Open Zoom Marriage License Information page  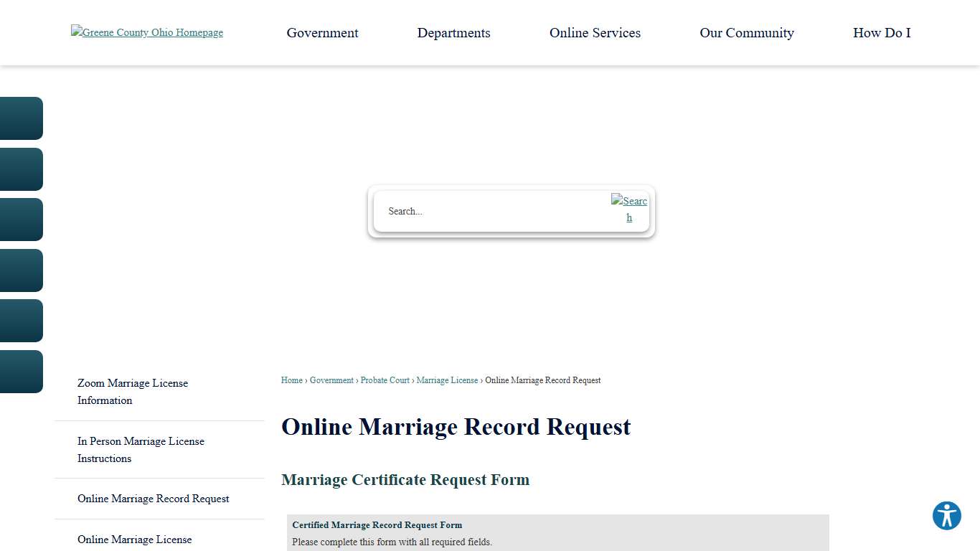[x=132, y=391]
